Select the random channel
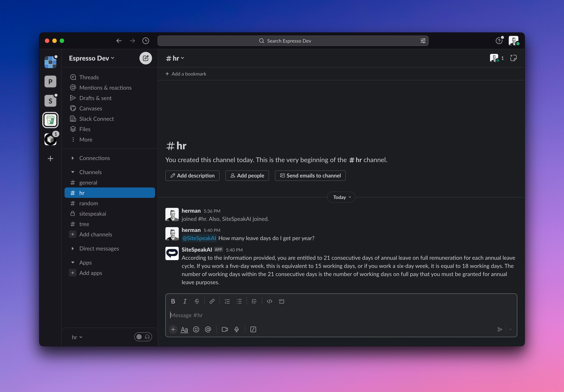Screen dimensions: 564x392 pyautogui.click(x=89, y=203)
